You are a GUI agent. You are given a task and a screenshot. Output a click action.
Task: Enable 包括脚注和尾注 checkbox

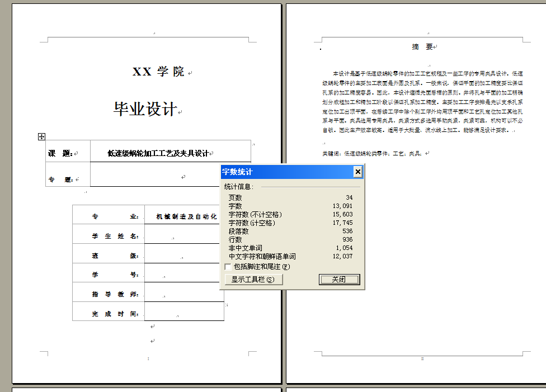click(x=228, y=267)
